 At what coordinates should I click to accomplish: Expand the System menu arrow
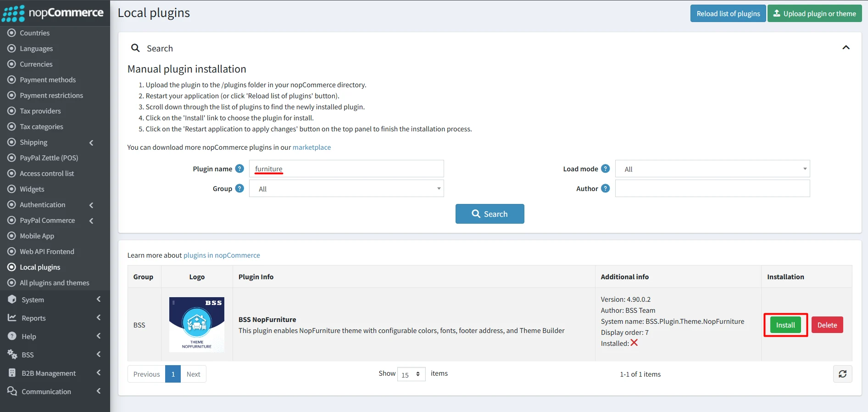coord(99,299)
